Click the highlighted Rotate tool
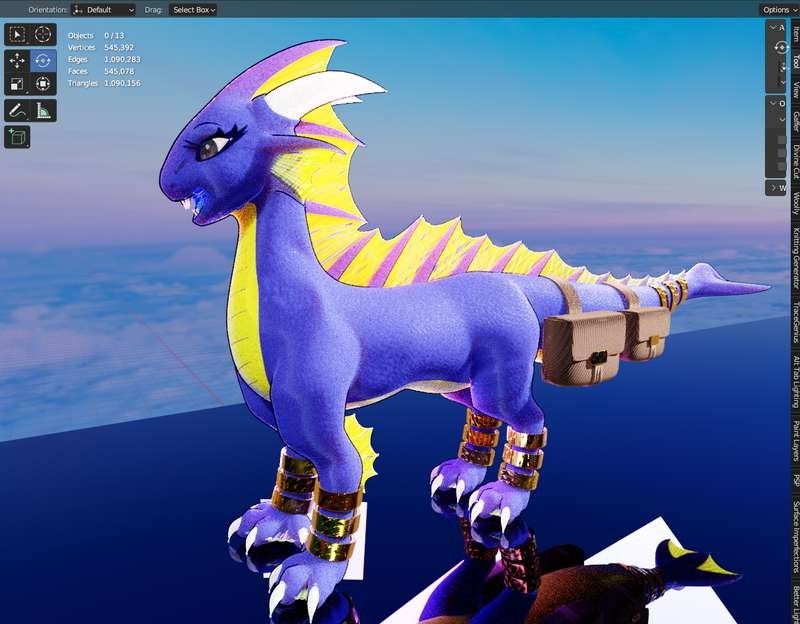The image size is (800, 624). 43,61
